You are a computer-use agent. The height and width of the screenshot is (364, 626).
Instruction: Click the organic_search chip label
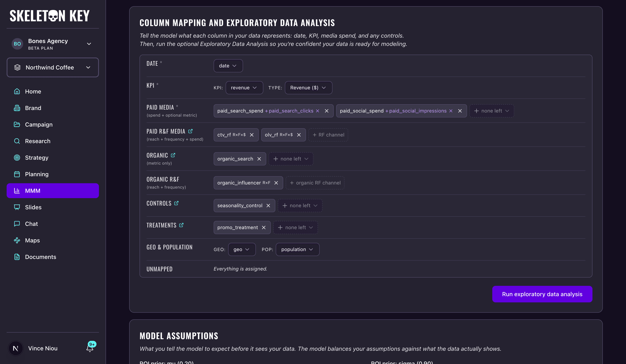pos(235,159)
